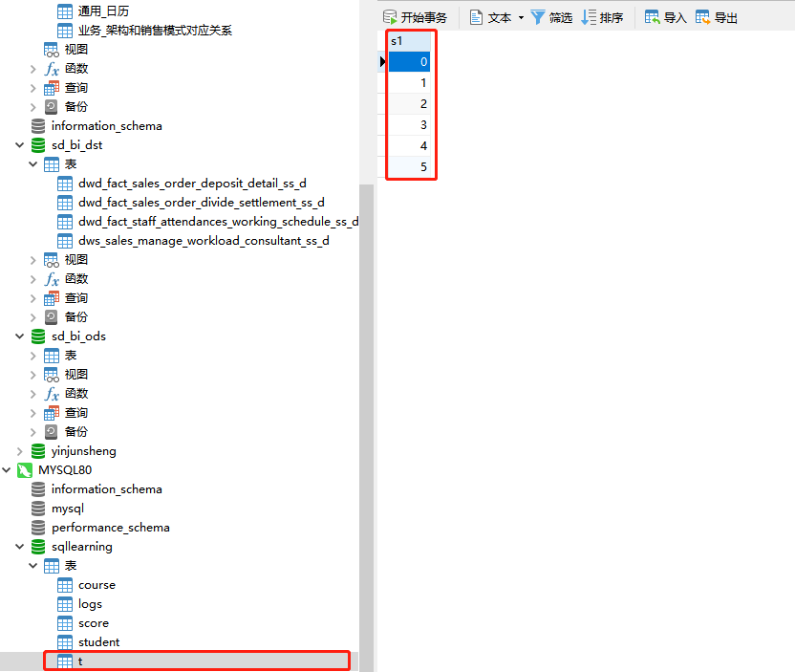The height and width of the screenshot is (672, 795).
Task: Select the s1 column header
Action: click(409, 41)
